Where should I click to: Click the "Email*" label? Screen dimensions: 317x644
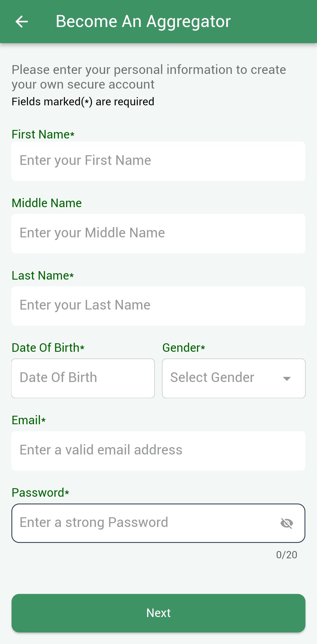(x=29, y=420)
